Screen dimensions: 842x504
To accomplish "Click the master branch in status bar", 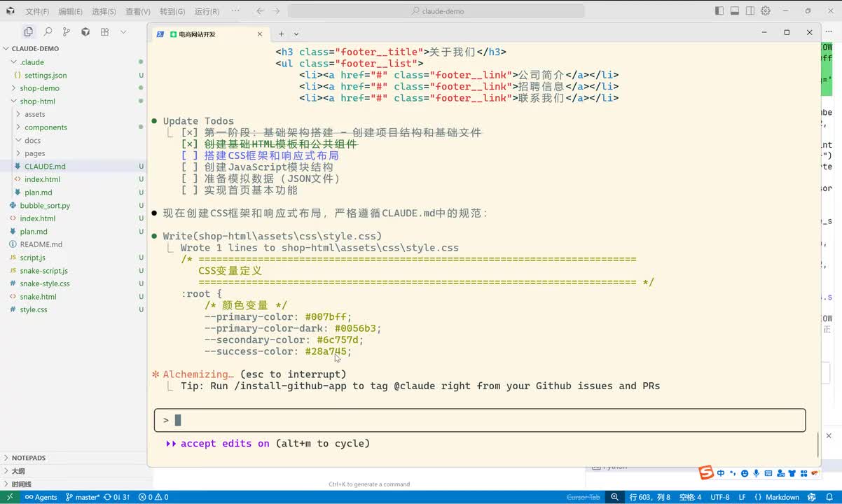I will click(x=83, y=497).
